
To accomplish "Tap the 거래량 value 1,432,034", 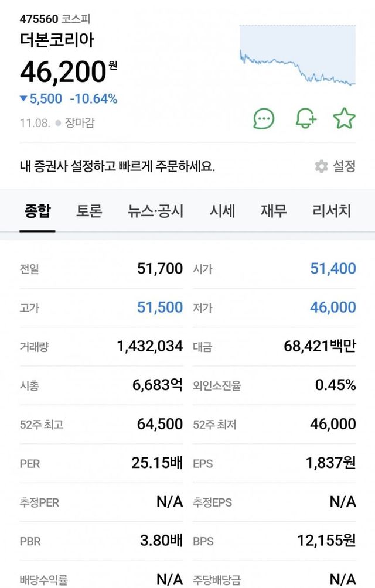I will [x=150, y=347].
